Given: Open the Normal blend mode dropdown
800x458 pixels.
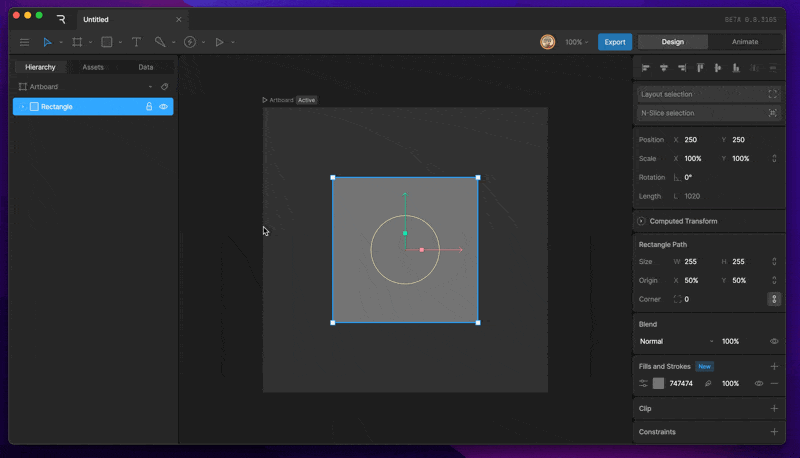Looking at the screenshot, I should coord(677,341).
